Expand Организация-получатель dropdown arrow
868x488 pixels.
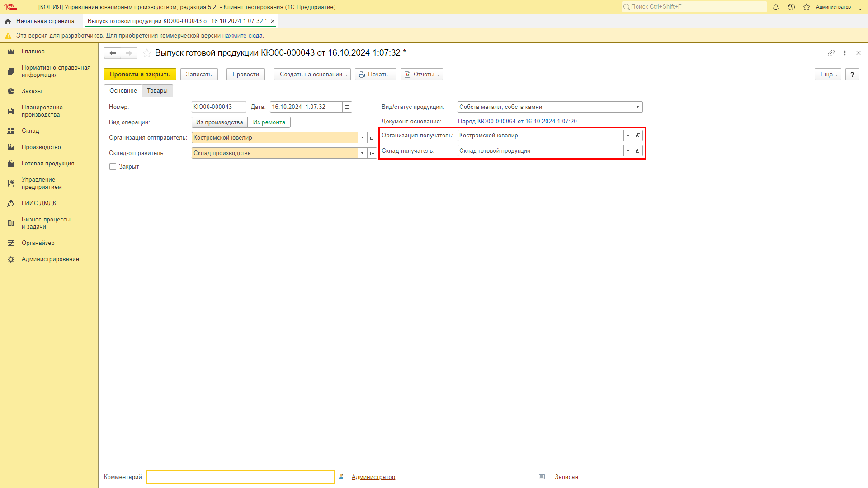[628, 136]
